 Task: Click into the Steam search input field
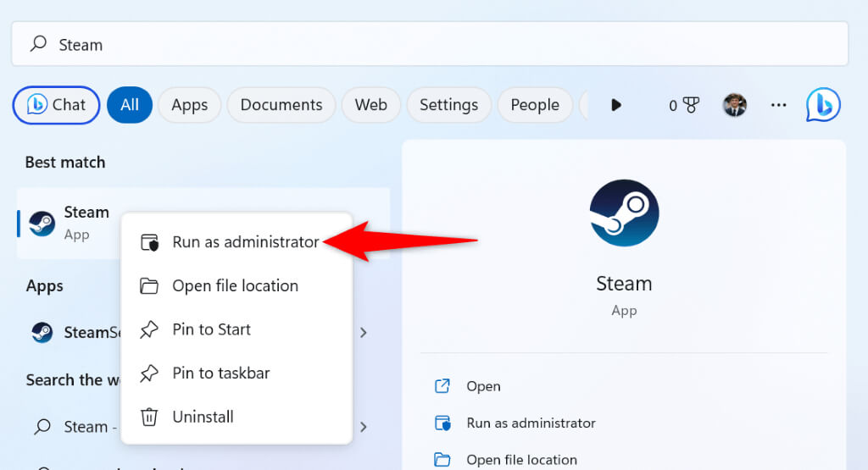coord(441,44)
